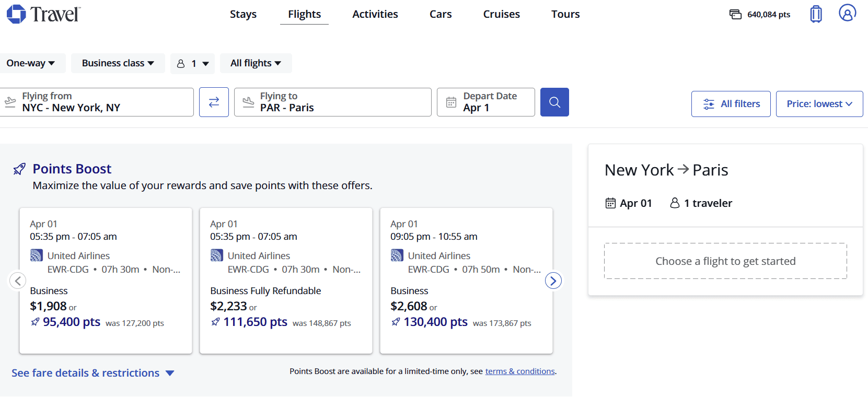Image resolution: width=868 pixels, height=397 pixels.
Task: Change the Price: lowest sort order
Action: 819,104
